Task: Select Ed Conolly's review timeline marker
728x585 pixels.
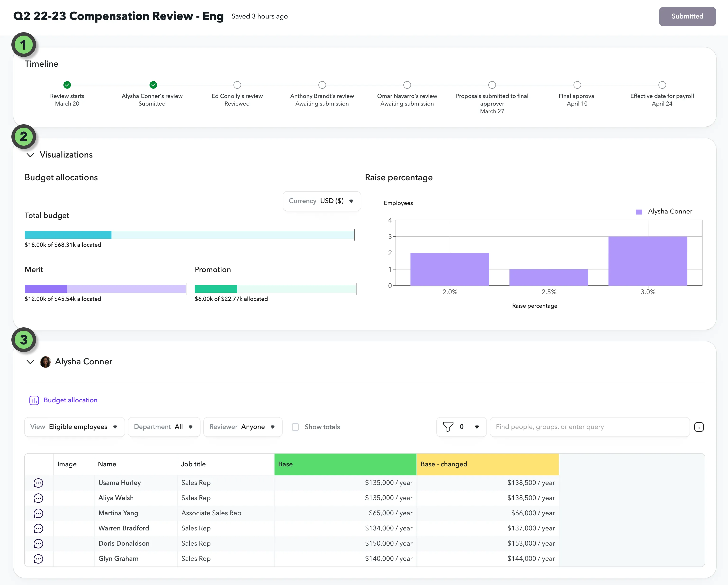Action: (x=237, y=85)
